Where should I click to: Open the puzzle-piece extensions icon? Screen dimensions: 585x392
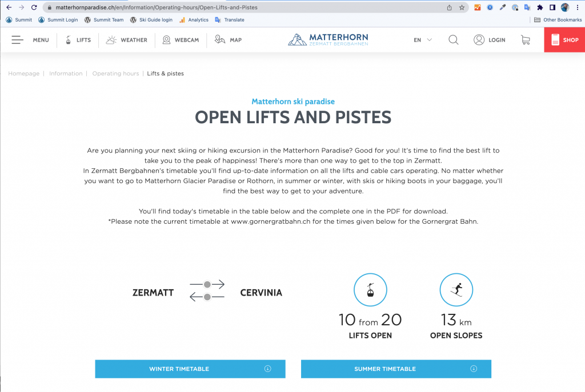(540, 7)
